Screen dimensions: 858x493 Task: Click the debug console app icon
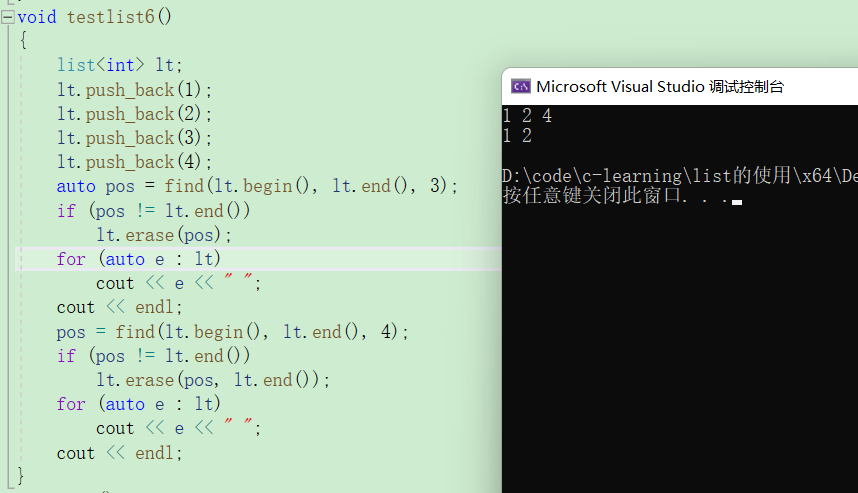[x=520, y=86]
